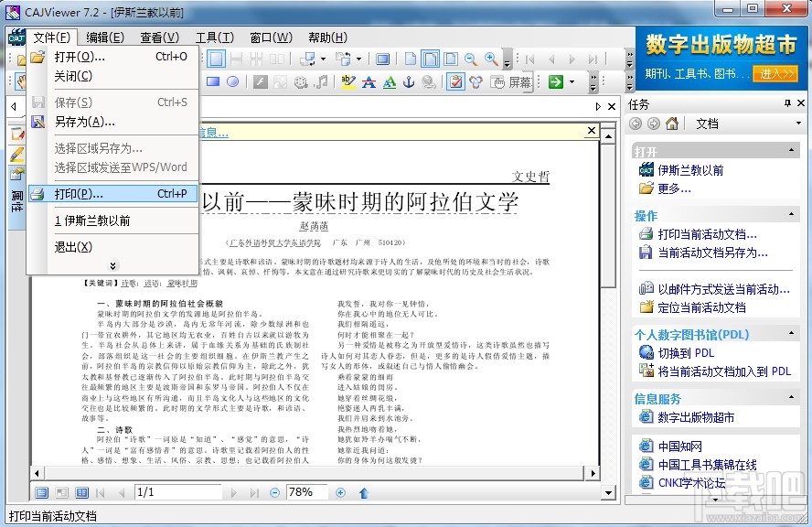This screenshot has height=527, width=812.
Task: Select the Text highlight tool
Action: (347, 81)
